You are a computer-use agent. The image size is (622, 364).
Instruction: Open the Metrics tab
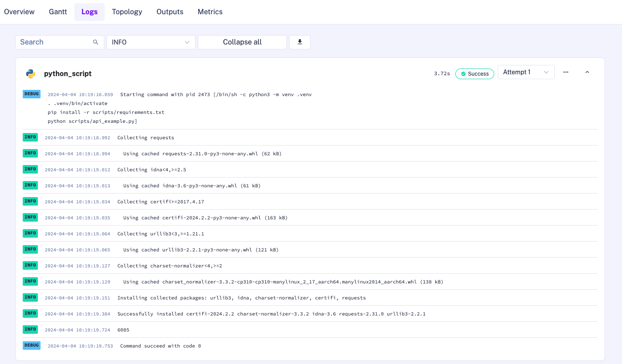coord(210,12)
